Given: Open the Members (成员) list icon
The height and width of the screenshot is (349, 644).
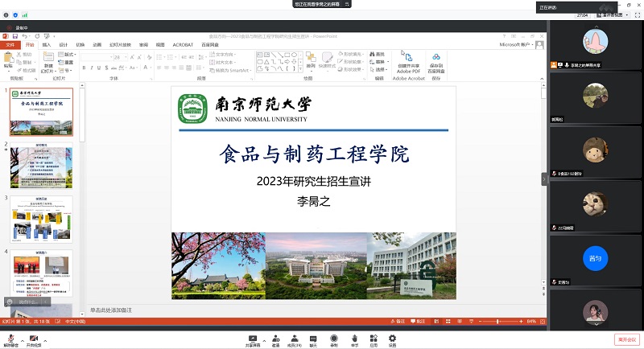Looking at the screenshot, I should pos(295,337).
